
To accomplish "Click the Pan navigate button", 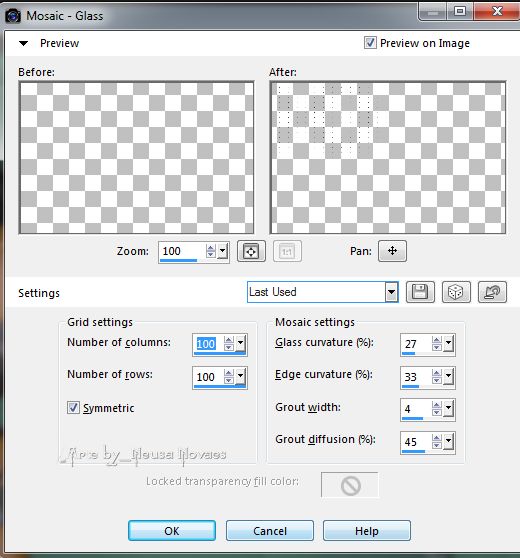I will pos(392,251).
